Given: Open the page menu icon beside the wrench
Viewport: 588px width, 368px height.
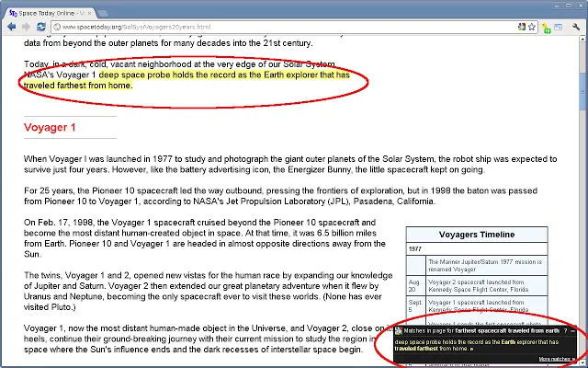Looking at the screenshot, I should click(x=559, y=27).
